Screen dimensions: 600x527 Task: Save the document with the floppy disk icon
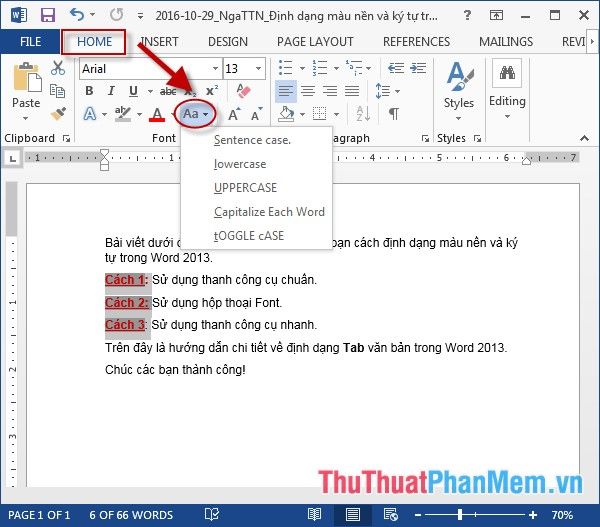[48, 15]
